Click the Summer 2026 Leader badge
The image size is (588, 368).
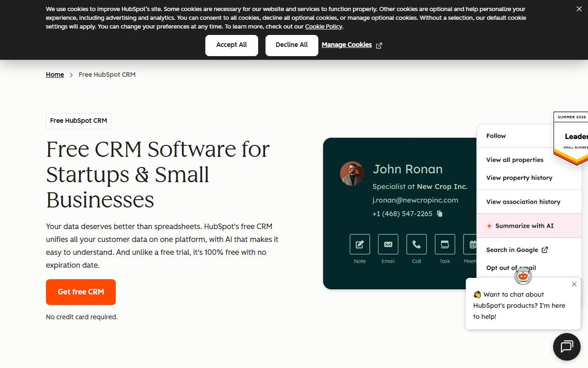(x=571, y=138)
